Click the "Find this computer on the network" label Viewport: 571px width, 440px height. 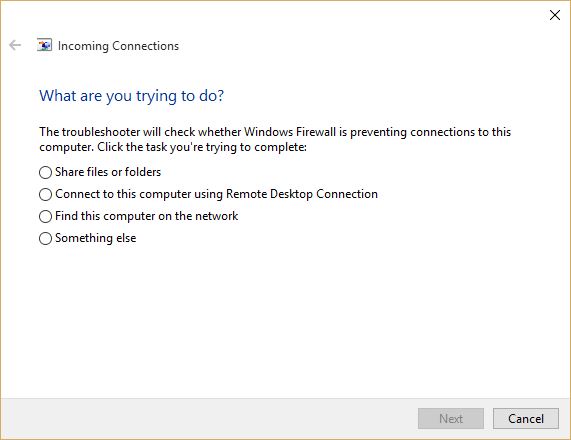coord(146,216)
